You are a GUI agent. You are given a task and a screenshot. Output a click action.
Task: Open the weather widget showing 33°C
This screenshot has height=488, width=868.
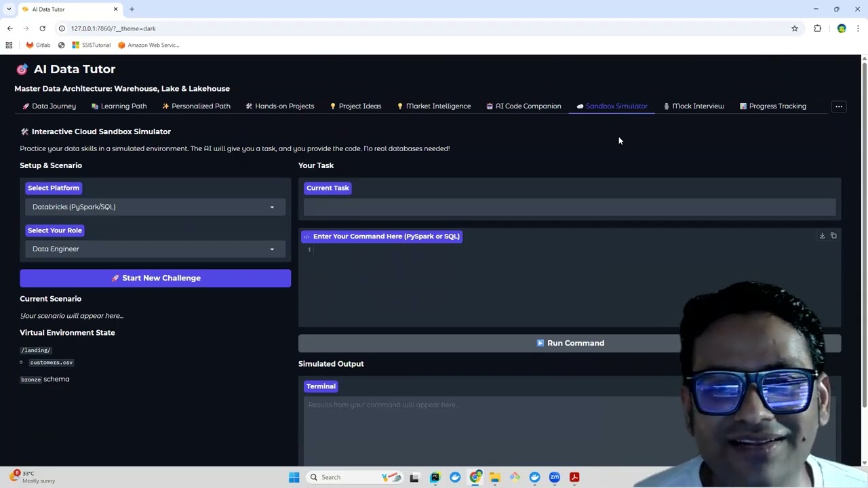pos(34,477)
